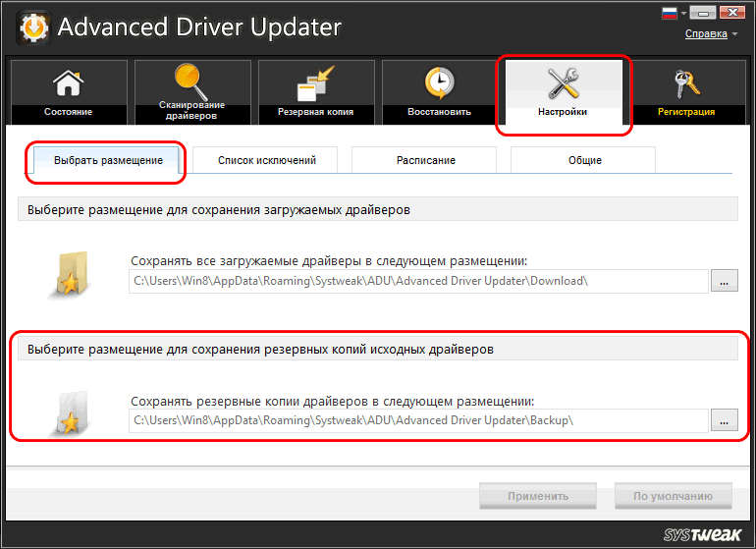Screen dimensions: 756x549
Task: Close the Advanced Driver Updater window
Action: [731, 13]
